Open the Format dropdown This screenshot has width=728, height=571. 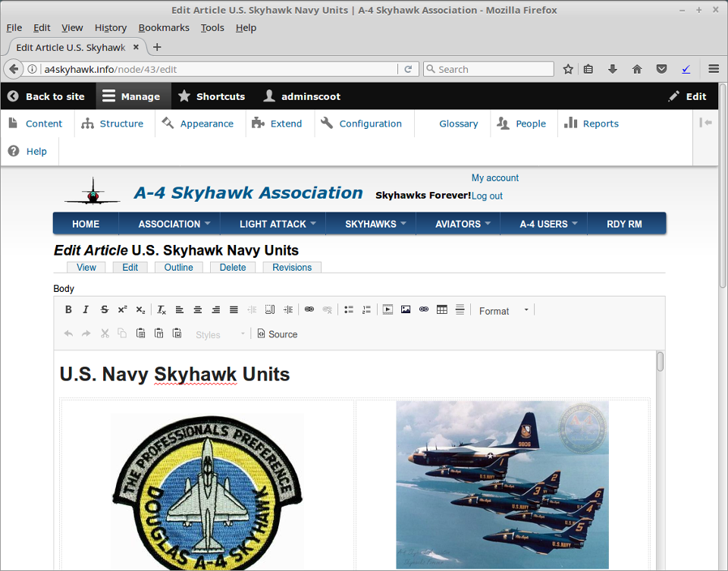[x=504, y=311]
